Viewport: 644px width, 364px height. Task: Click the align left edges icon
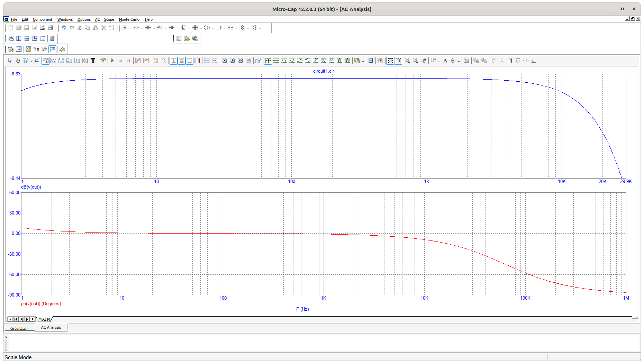point(494,61)
